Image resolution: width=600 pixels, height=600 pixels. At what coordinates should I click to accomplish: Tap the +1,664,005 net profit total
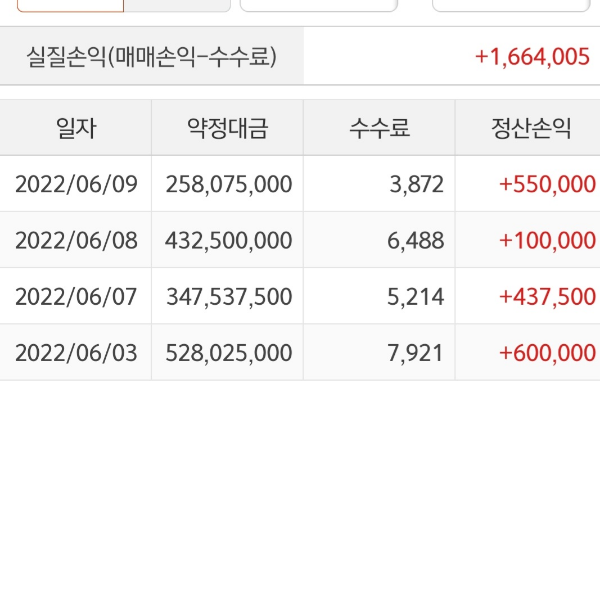532,56
